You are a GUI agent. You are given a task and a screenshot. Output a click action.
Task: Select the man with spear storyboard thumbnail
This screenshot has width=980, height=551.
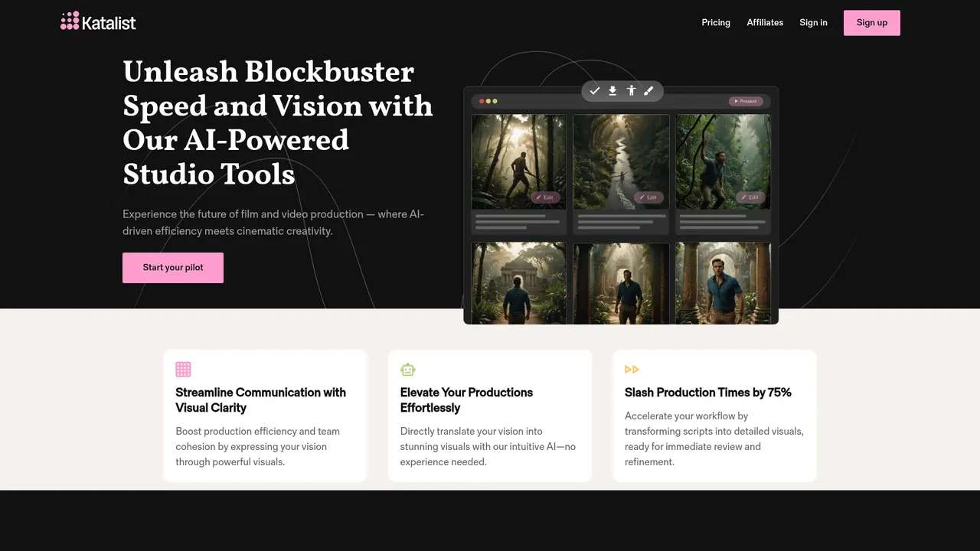pos(519,161)
